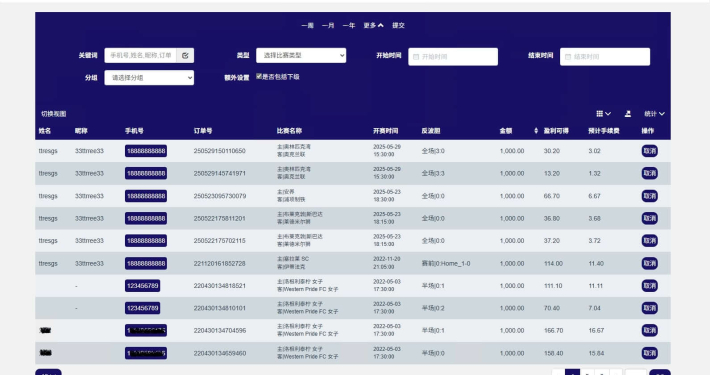
Task: Cancel order 220430134818521
Action: tap(649, 286)
